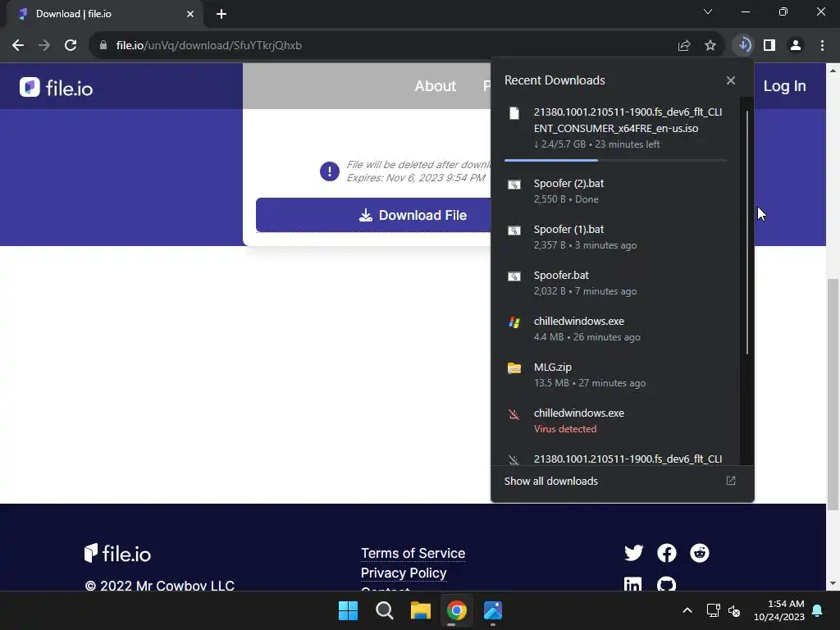Click the page vertical scrollbar
This screenshot has height=630, width=840.
point(833,395)
